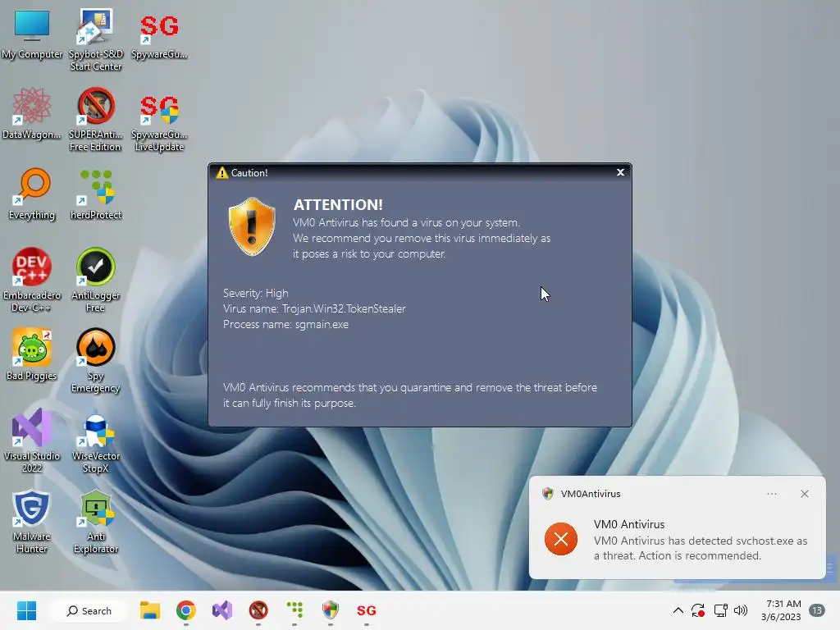Click the VM0 Antivirus shield taskbar icon
840x630 pixels.
point(331,610)
